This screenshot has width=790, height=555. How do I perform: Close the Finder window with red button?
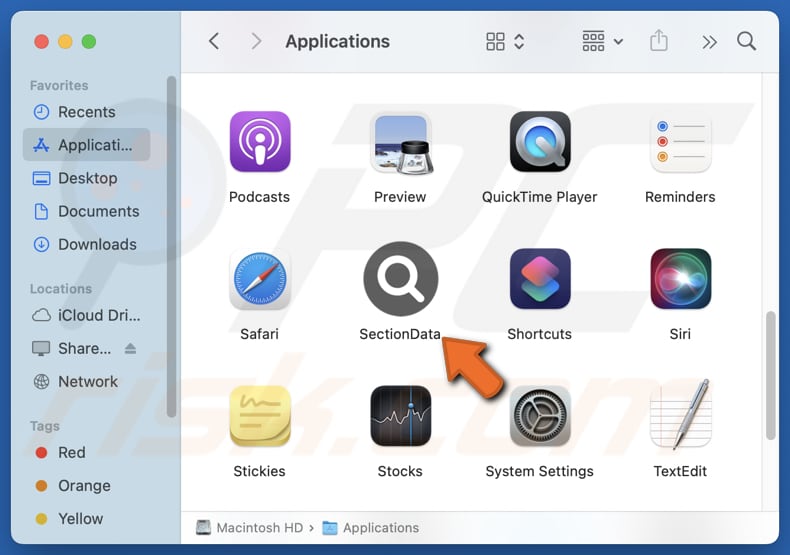pos(41,41)
